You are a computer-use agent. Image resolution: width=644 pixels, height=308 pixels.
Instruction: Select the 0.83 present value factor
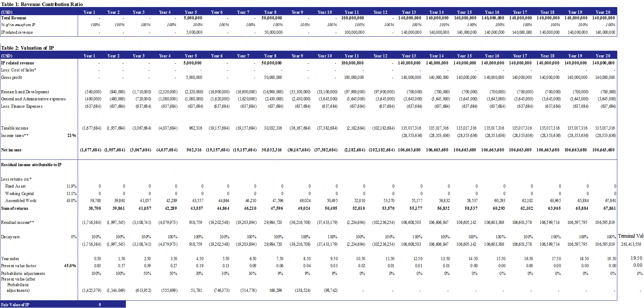[x=97, y=266]
